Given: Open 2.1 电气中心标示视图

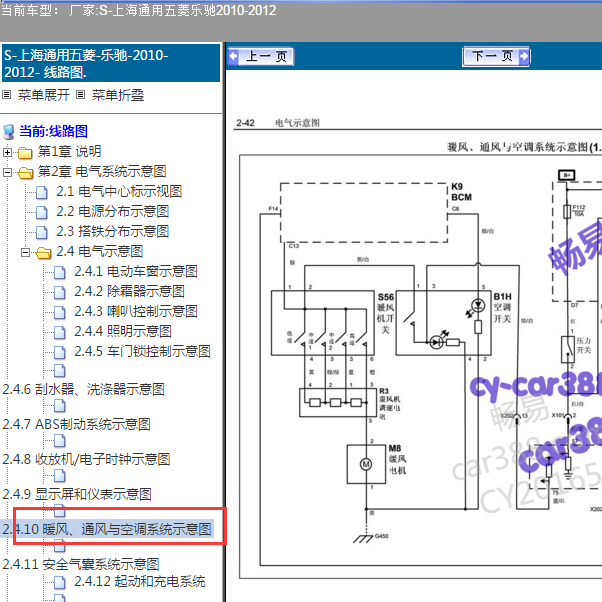Looking at the screenshot, I should (119, 191).
